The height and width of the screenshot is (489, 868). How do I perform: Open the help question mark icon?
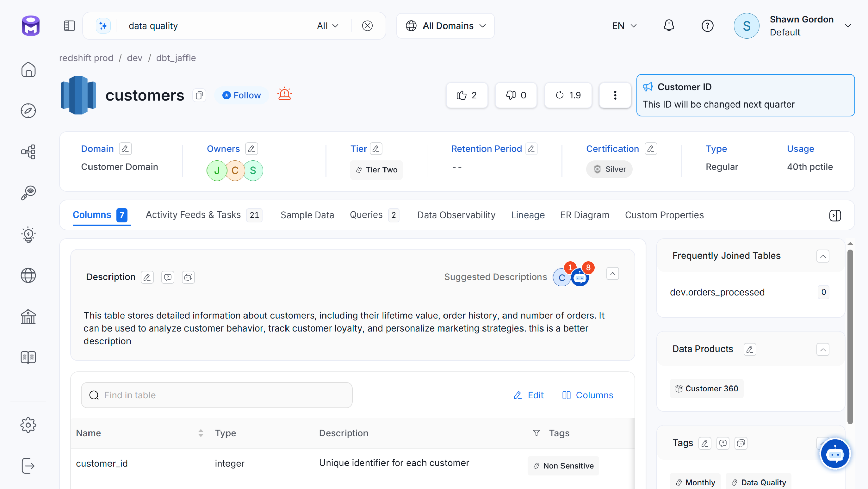707,26
